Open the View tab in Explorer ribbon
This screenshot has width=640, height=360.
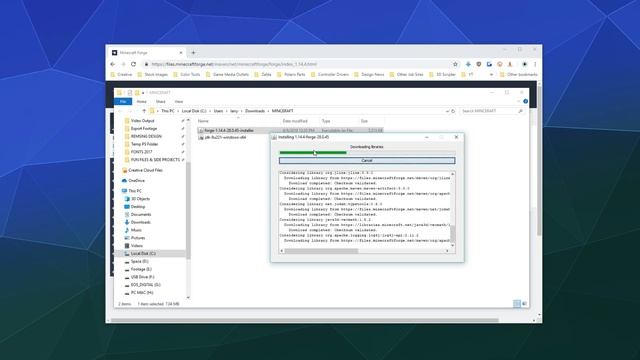(179, 102)
